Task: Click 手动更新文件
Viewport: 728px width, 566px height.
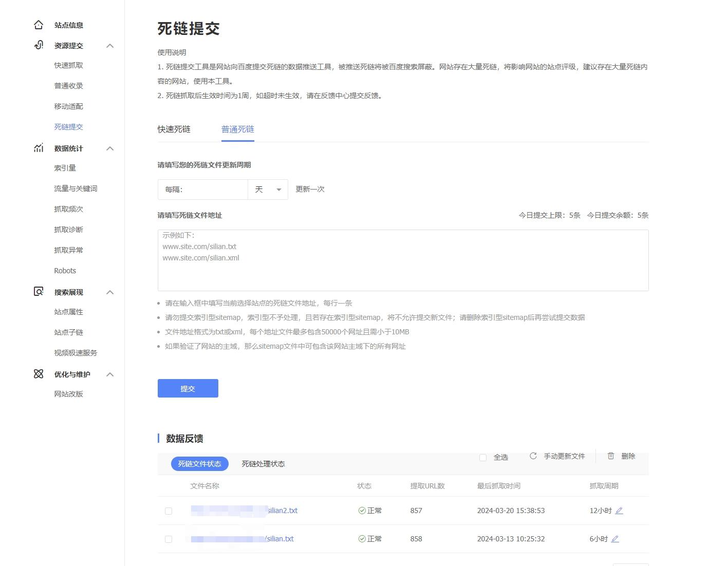Action: pos(565,456)
